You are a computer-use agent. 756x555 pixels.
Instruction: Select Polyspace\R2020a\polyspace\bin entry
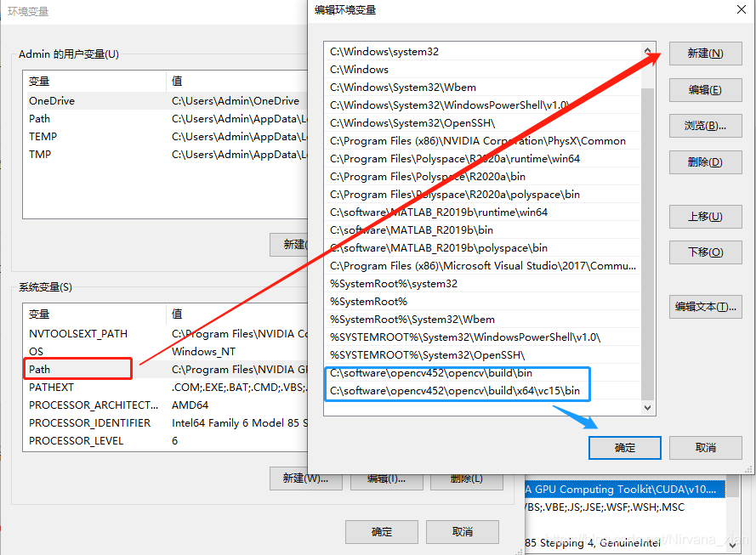click(483, 194)
